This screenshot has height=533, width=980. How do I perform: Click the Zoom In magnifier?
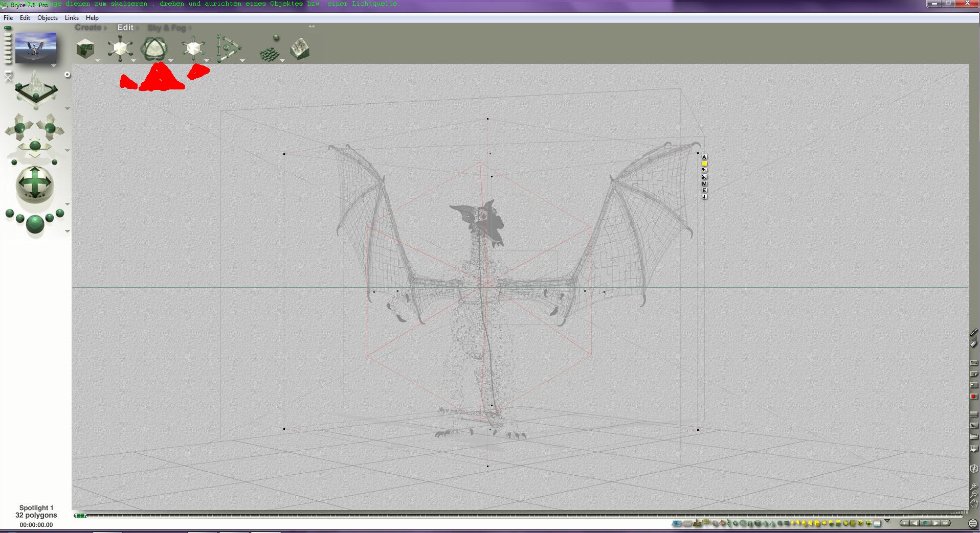coord(974,486)
